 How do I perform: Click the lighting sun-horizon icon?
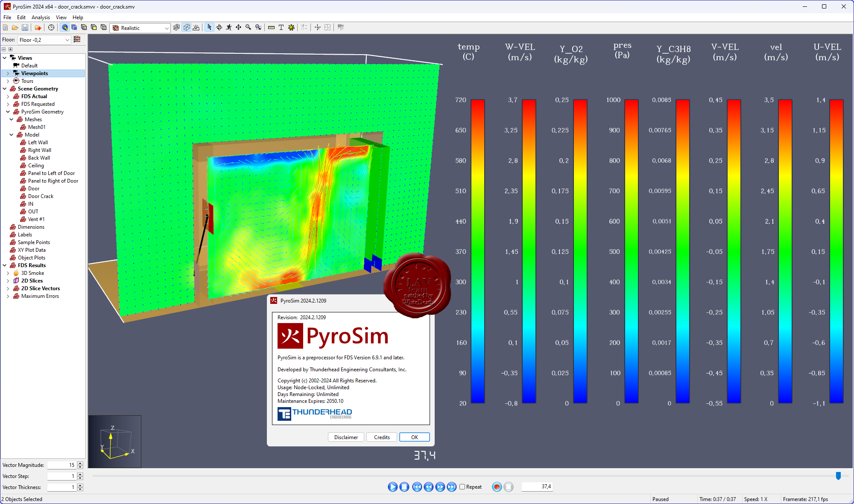coord(196,27)
